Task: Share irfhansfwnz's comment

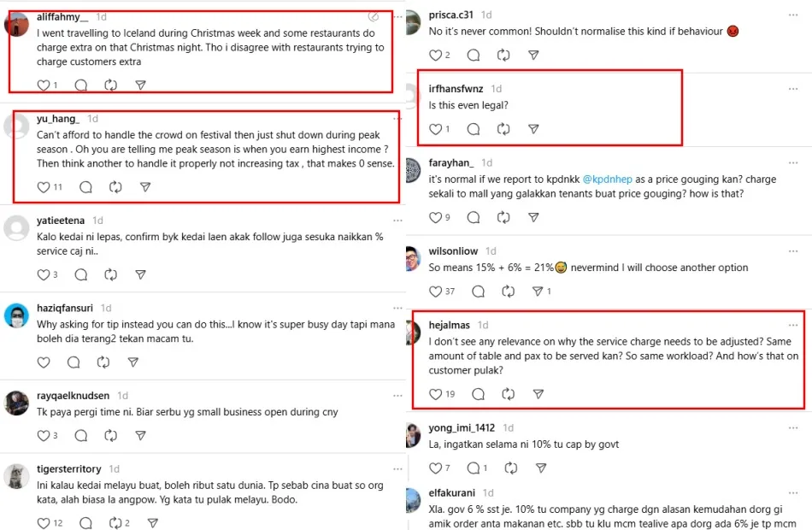Action: point(533,129)
